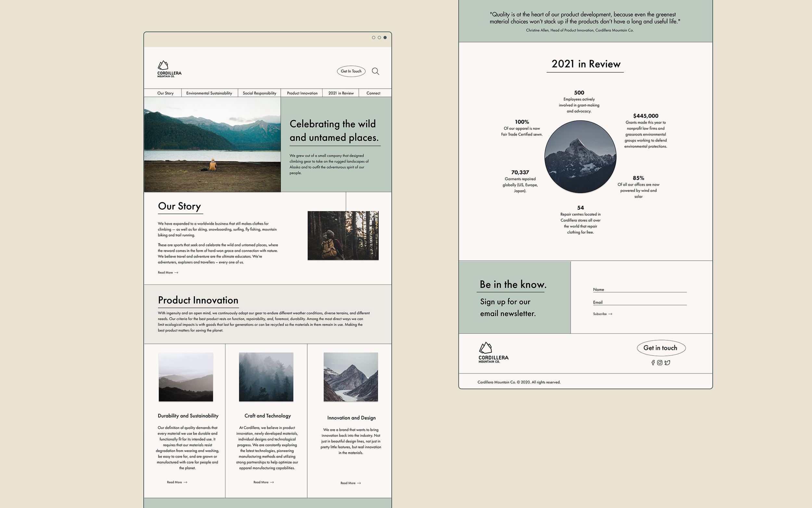Click the foggy forest Craft and Technology image
Screen dimensions: 812x508
[266, 377]
